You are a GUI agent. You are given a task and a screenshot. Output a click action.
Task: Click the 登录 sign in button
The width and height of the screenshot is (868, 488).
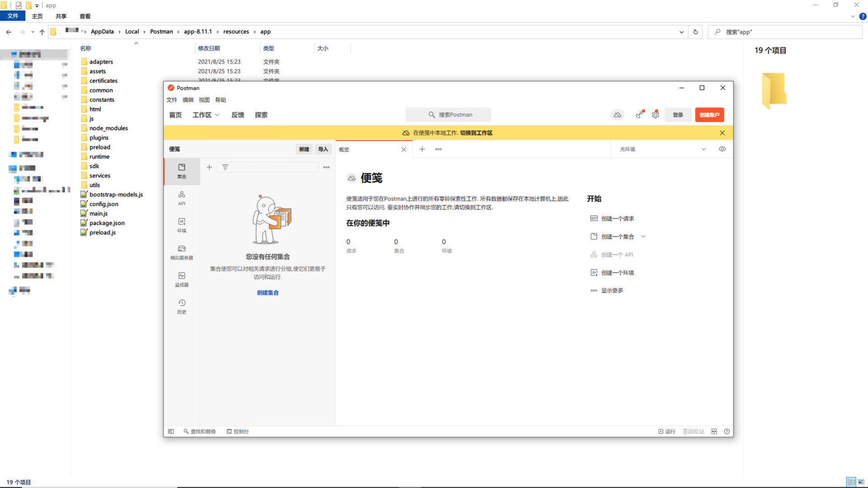point(678,115)
